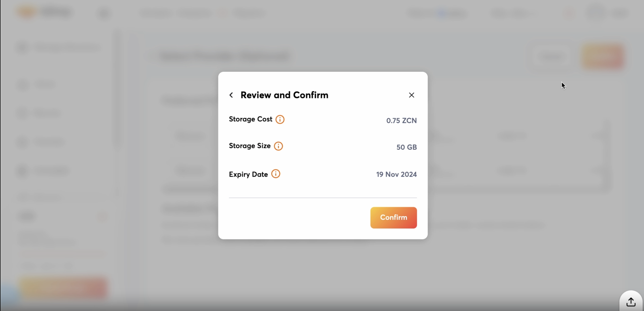Click blurred outlined button beside top orange button
This screenshot has height=311, width=644.
point(552,56)
